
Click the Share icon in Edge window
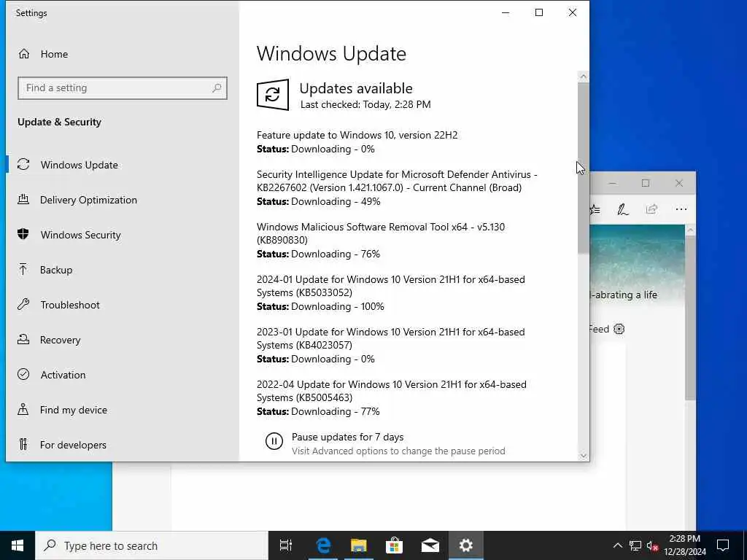pos(651,209)
